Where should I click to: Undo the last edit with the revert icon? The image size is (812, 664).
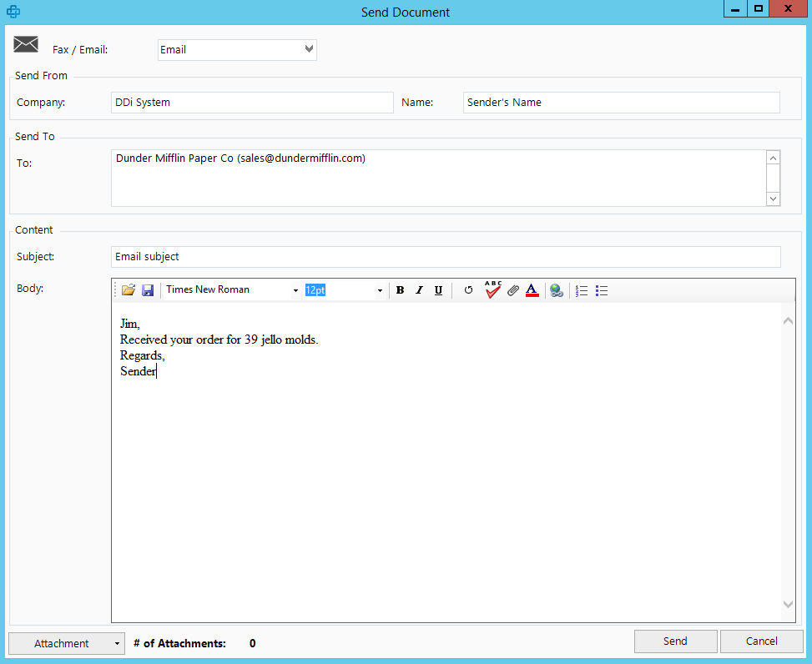467,289
